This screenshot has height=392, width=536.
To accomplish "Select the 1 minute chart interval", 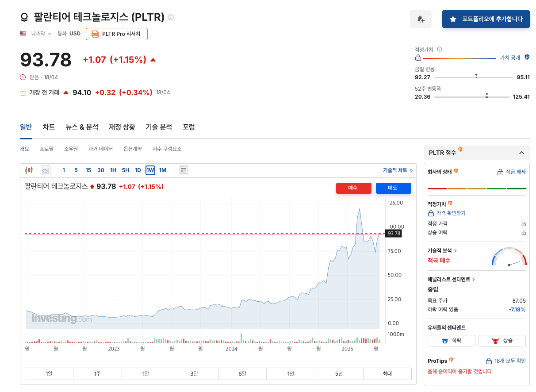I will tap(64, 170).
